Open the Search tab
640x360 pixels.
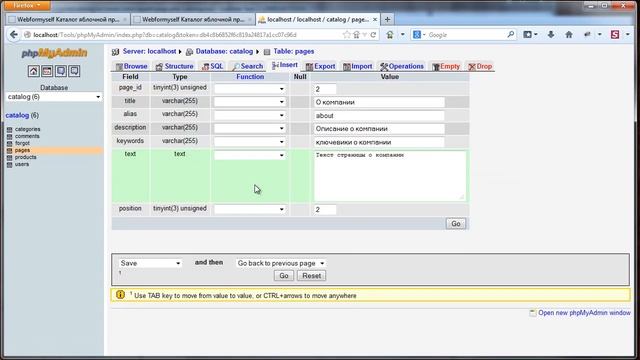coord(248,66)
